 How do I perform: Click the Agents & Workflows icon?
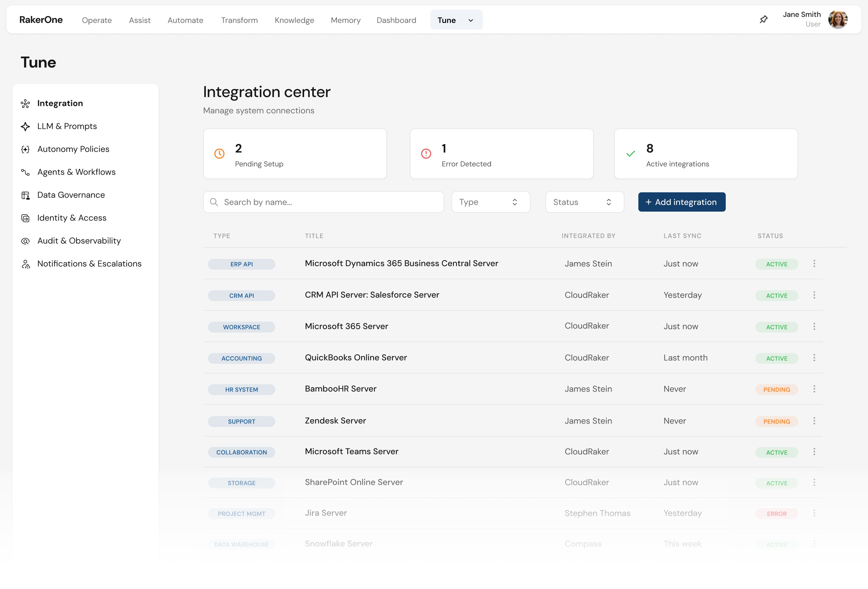pyautogui.click(x=25, y=172)
